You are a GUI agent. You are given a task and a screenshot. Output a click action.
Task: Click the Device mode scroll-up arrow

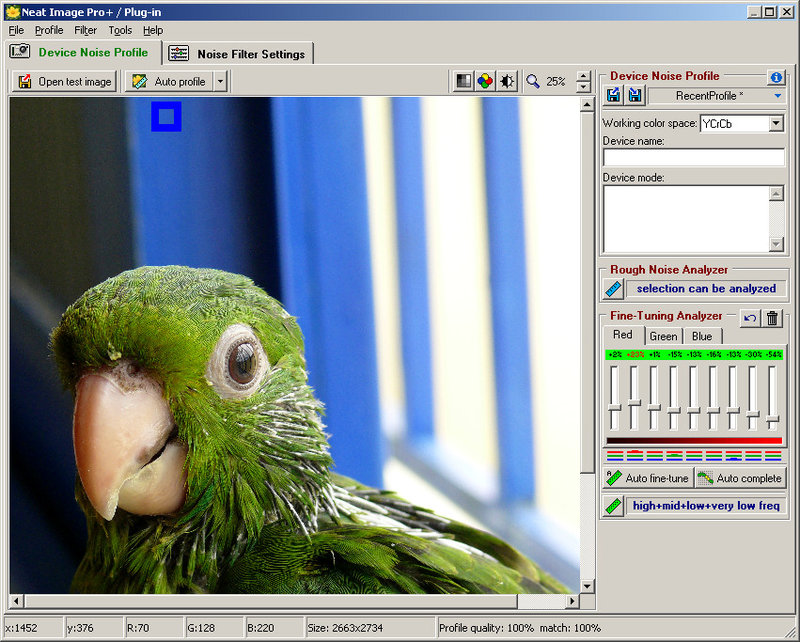776,193
